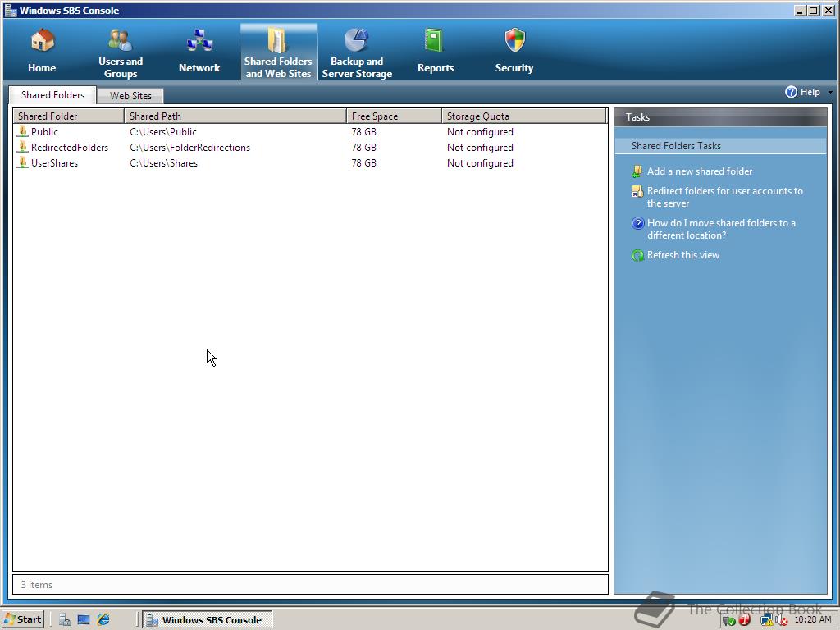Select the UserShares shared folder row

point(311,163)
